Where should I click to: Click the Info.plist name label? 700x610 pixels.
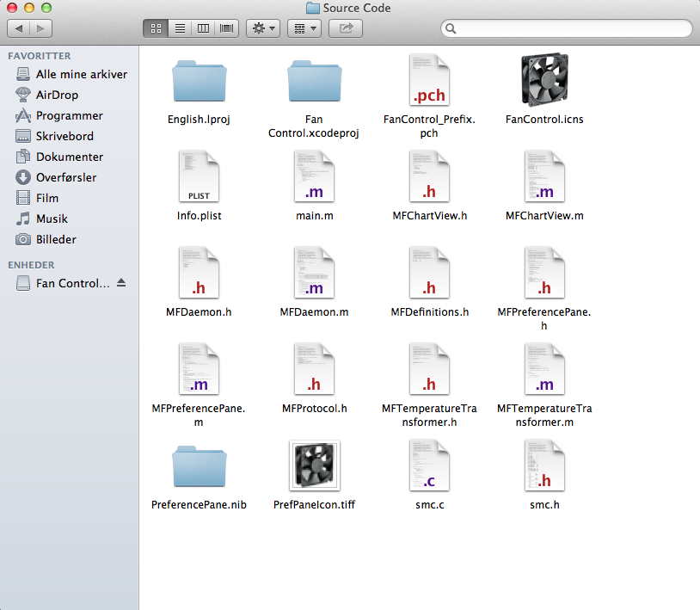tap(200, 216)
